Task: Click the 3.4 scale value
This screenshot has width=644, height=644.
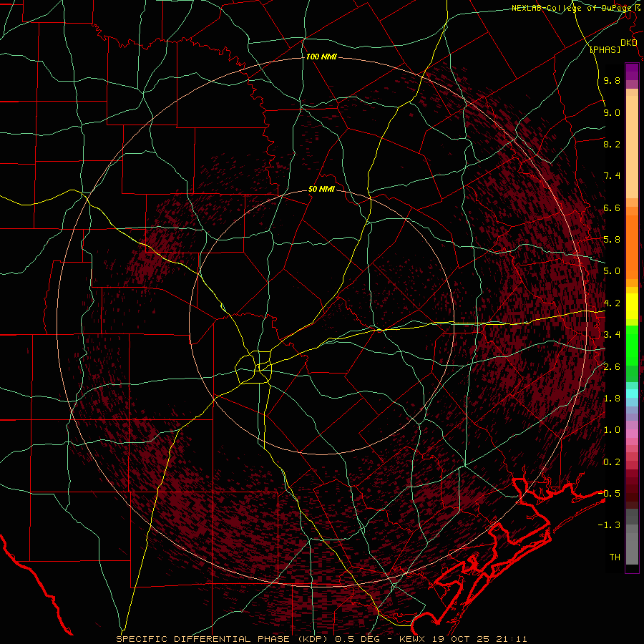Action: [612, 335]
